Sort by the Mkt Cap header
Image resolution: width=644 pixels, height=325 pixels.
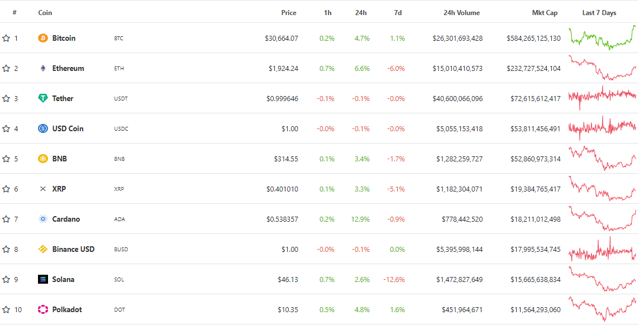545,13
